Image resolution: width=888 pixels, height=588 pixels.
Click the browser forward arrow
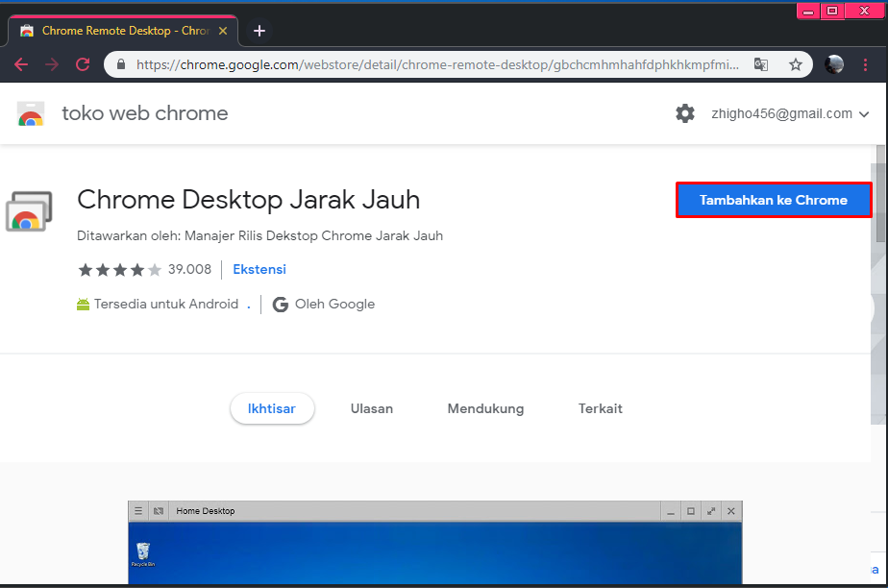(x=52, y=64)
